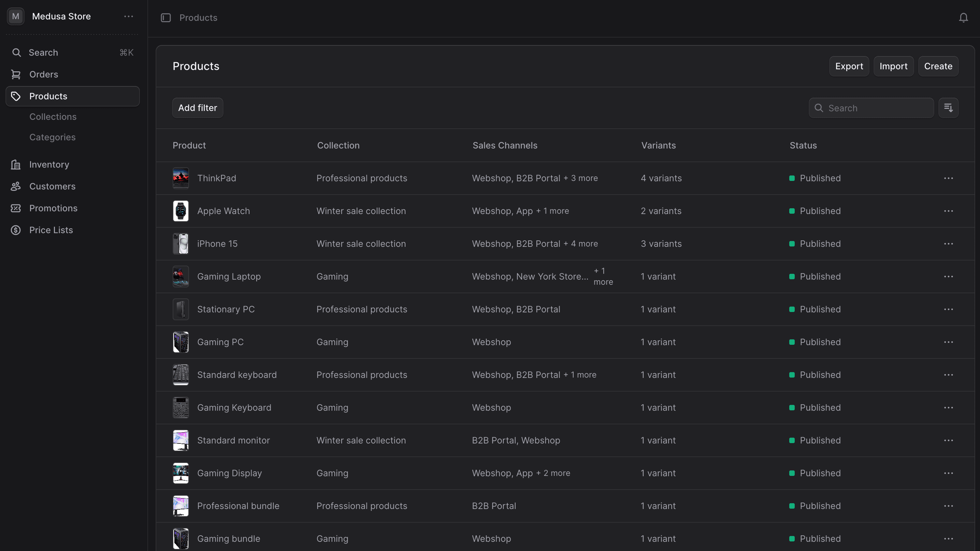Open the sidebar Search
Viewport: 980px width, 551px height.
pyautogui.click(x=43, y=53)
